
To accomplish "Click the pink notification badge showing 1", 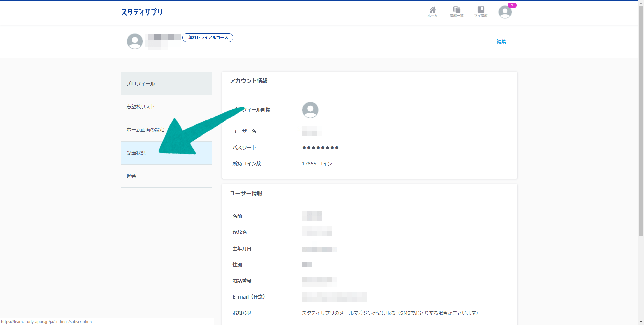I will [x=512, y=5].
